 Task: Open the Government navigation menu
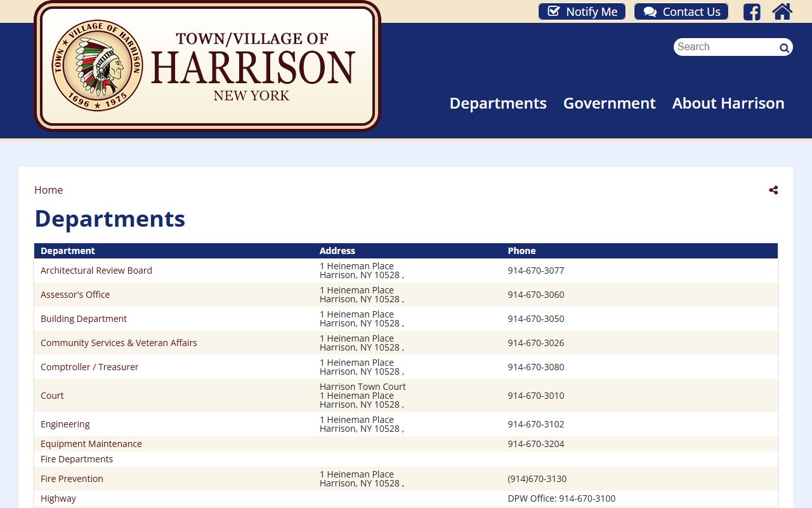[x=610, y=103]
